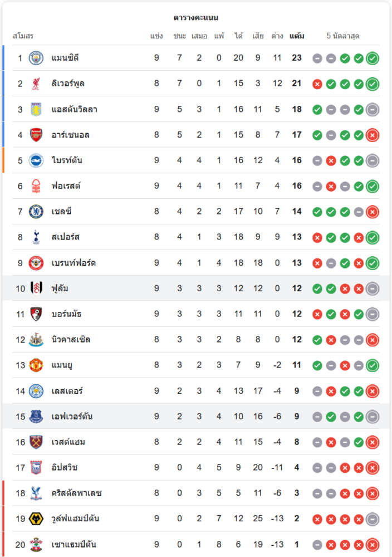Open the เอฟเวอร์ตัน team row name
The height and width of the screenshot is (557, 392).
72,417
